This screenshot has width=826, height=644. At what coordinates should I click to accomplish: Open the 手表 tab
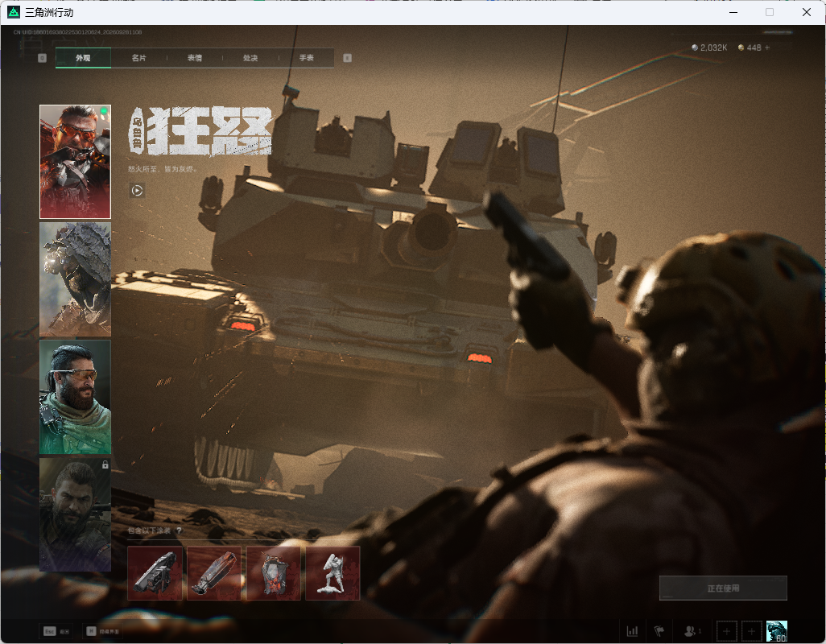click(307, 58)
